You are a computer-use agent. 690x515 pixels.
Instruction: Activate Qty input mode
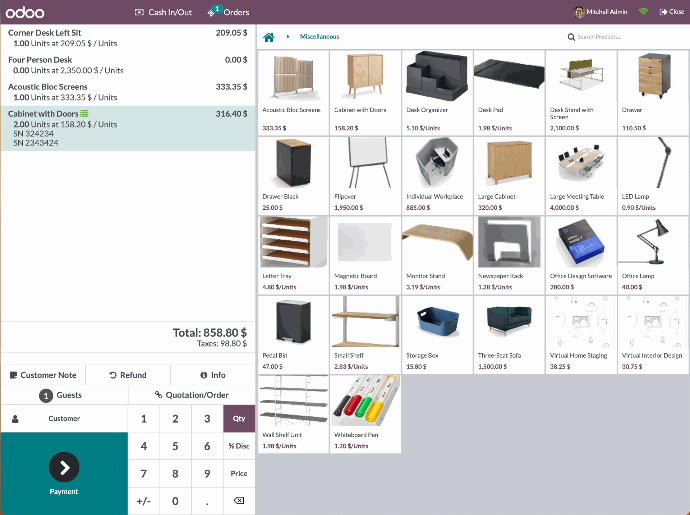point(239,419)
